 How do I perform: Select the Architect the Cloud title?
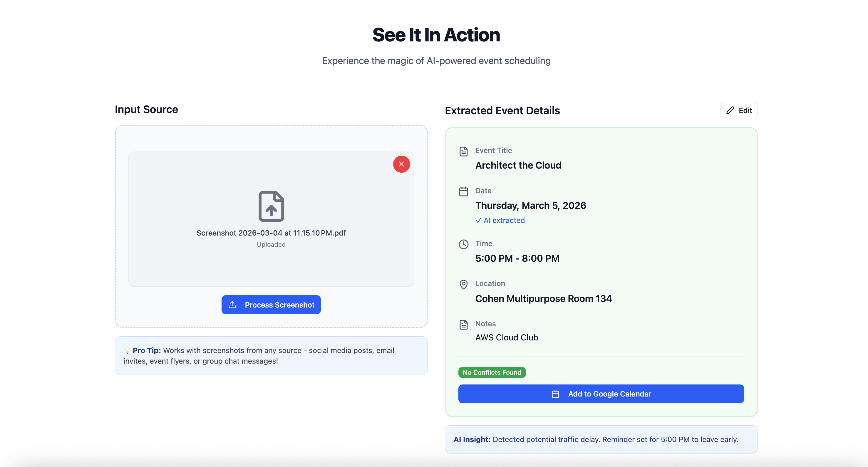(518, 165)
